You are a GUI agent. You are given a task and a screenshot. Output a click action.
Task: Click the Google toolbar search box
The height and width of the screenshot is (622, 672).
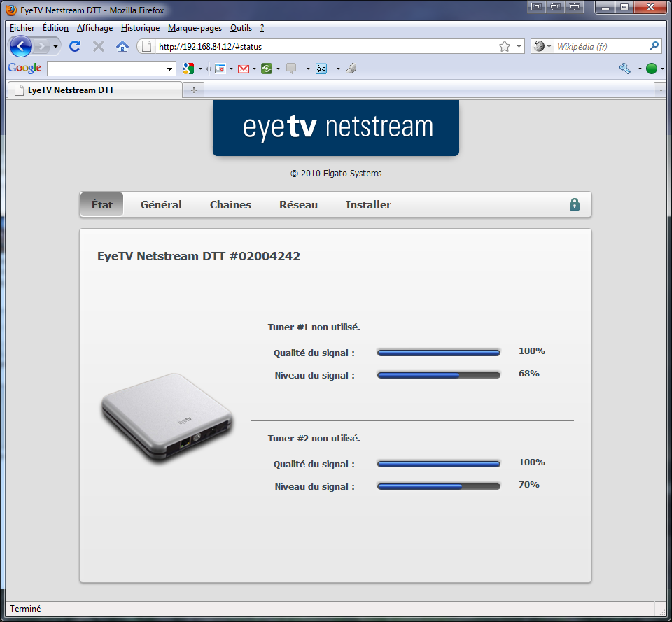[106, 69]
